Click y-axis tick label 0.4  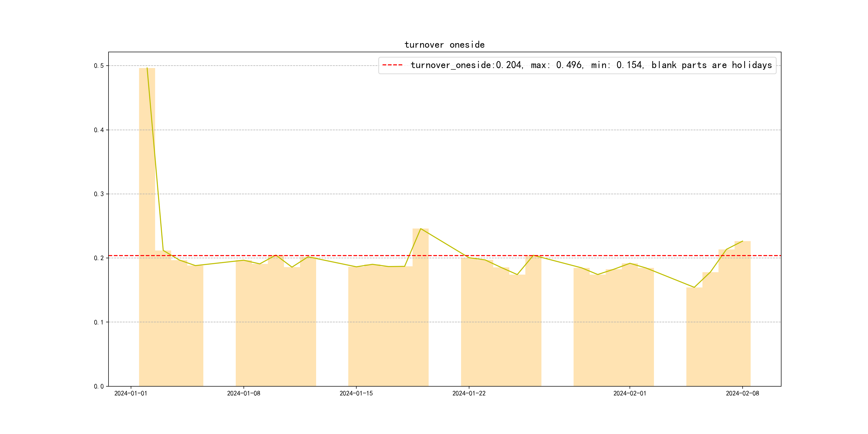(99, 130)
